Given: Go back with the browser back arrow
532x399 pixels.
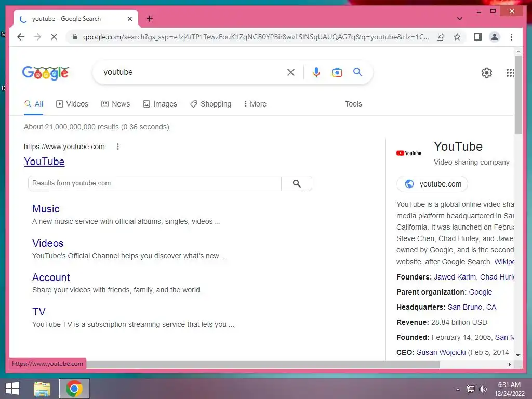Looking at the screenshot, I should click(21, 37).
